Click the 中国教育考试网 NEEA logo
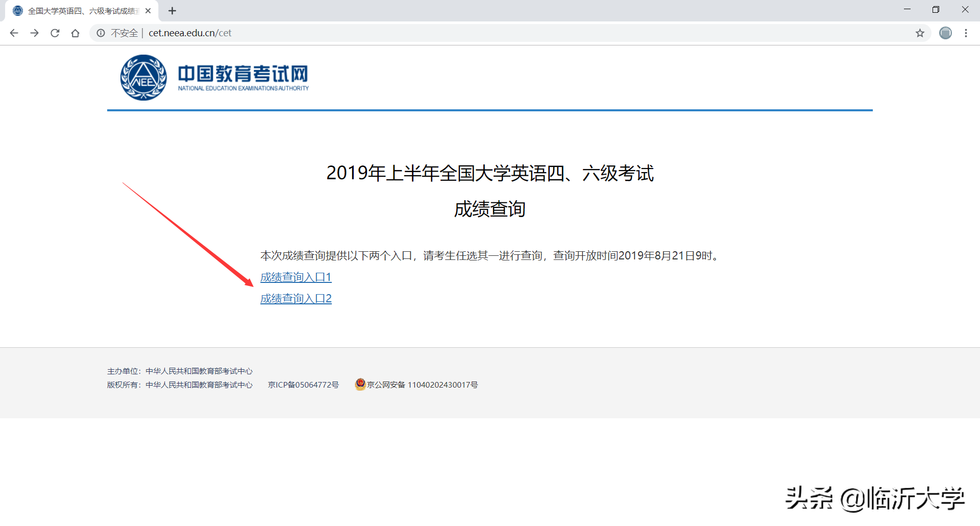The image size is (980, 526). 214,78
